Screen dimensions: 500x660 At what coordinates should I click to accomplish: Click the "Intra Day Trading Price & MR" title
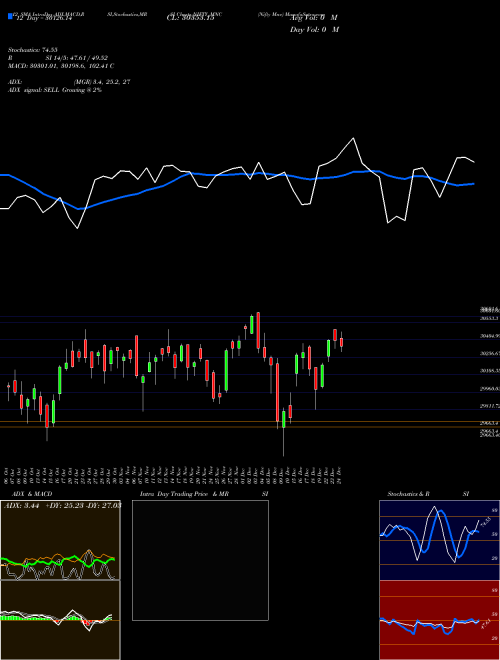tap(184, 494)
